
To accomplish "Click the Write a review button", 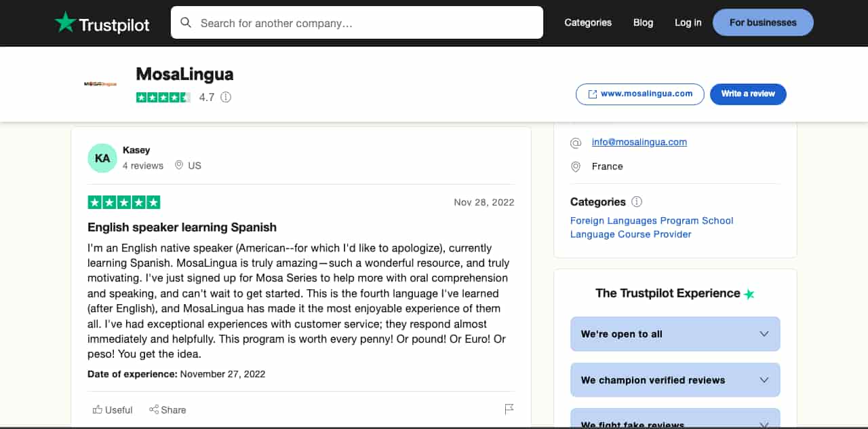I will (x=748, y=94).
